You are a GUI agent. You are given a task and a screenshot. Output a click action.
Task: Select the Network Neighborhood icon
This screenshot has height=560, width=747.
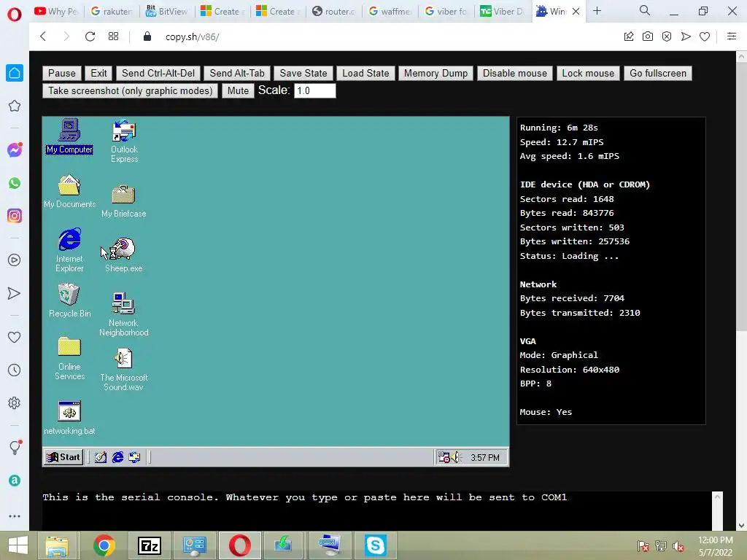tap(123, 314)
